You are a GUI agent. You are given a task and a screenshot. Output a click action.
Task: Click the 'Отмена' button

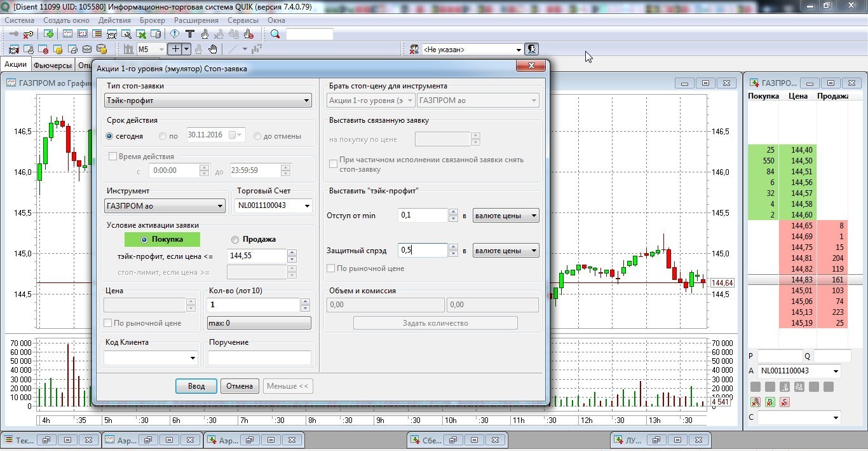[240, 386]
